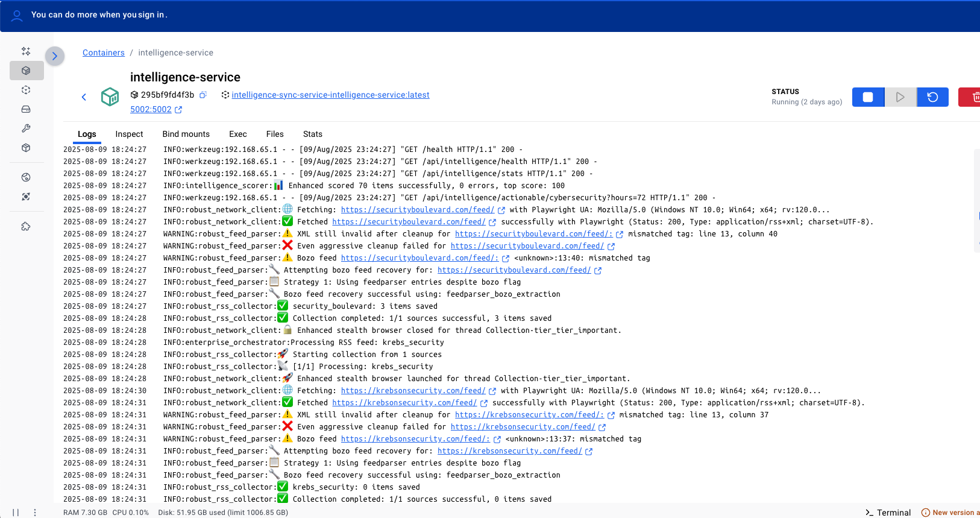Switch to the Stats tab
This screenshot has width=980, height=518.
tap(312, 134)
